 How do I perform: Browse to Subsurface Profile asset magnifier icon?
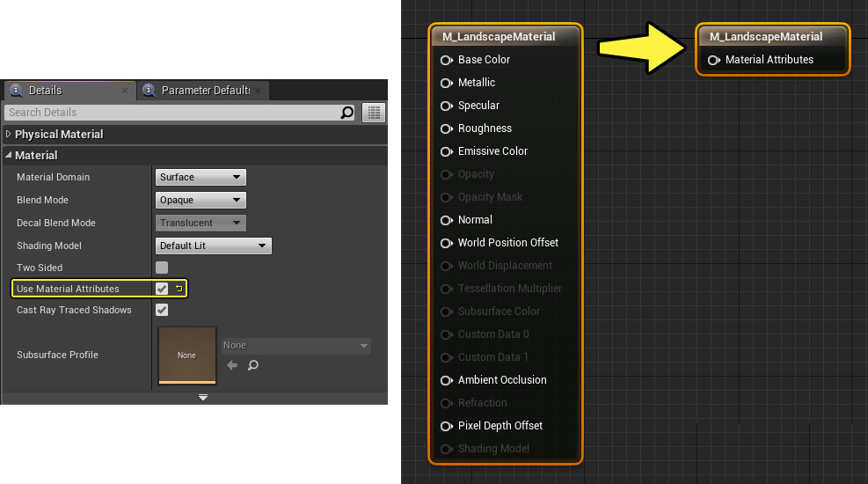(x=253, y=365)
